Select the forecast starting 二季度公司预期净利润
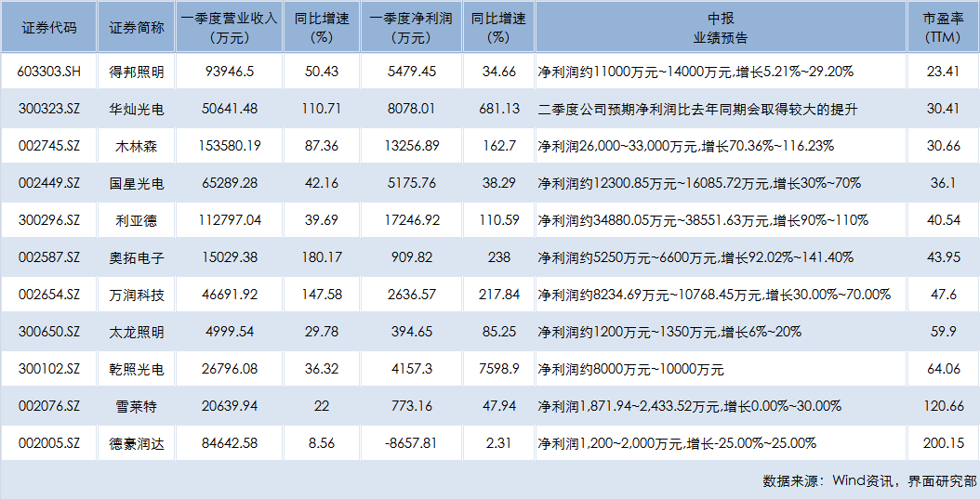The width and height of the screenshot is (980, 499). [697, 110]
